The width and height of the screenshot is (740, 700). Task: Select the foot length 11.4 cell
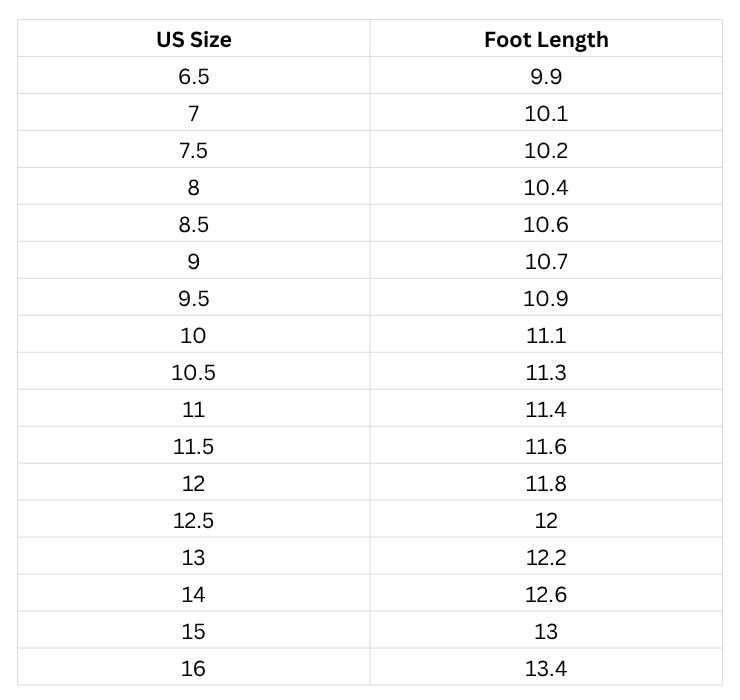[546, 409]
